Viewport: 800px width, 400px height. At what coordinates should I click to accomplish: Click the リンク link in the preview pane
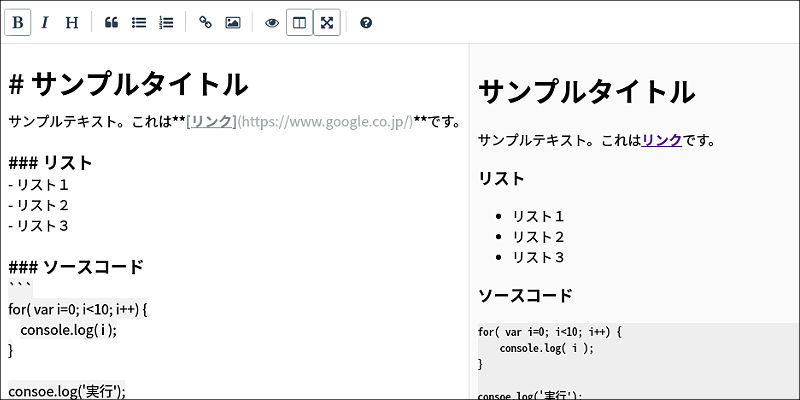[x=662, y=140]
